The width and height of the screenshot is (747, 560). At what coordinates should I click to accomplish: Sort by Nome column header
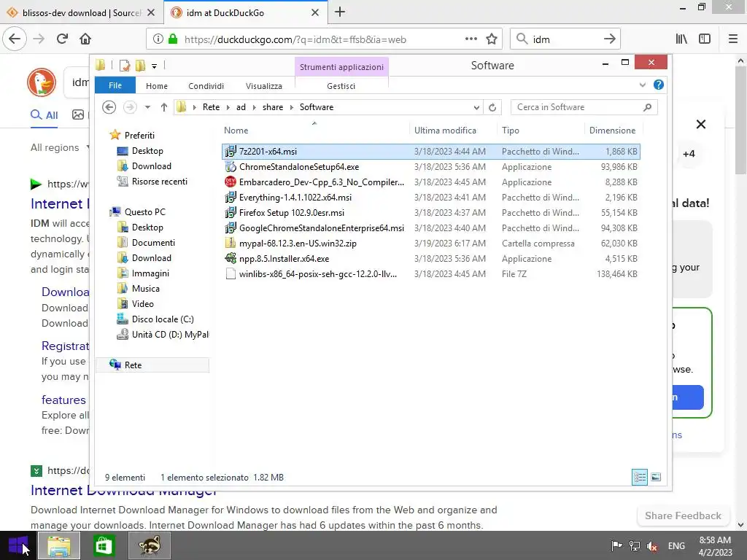tap(315, 131)
